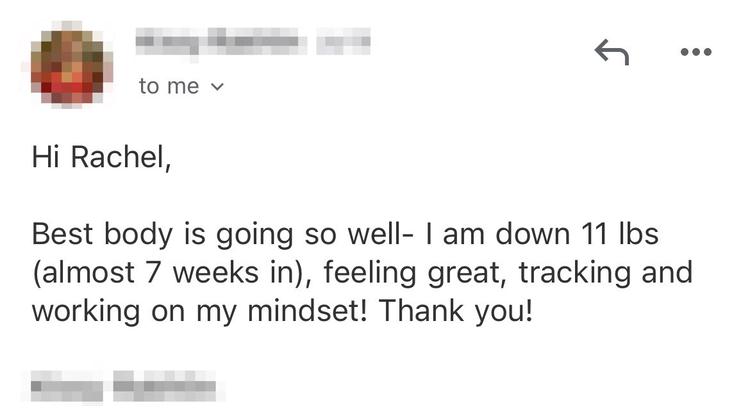
Task: Select the blurred sender name in header
Action: [221, 42]
